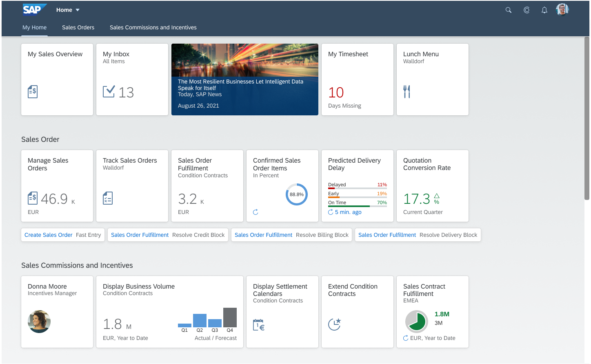
Task: Click the My Sales Overview document icon
Action: coord(32,92)
